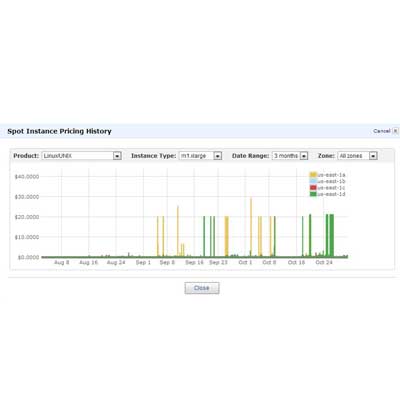Select the us-east-1d green legend swatch
Viewport: 400px width, 400px height.
pyautogui.click(x=313, y=194)
